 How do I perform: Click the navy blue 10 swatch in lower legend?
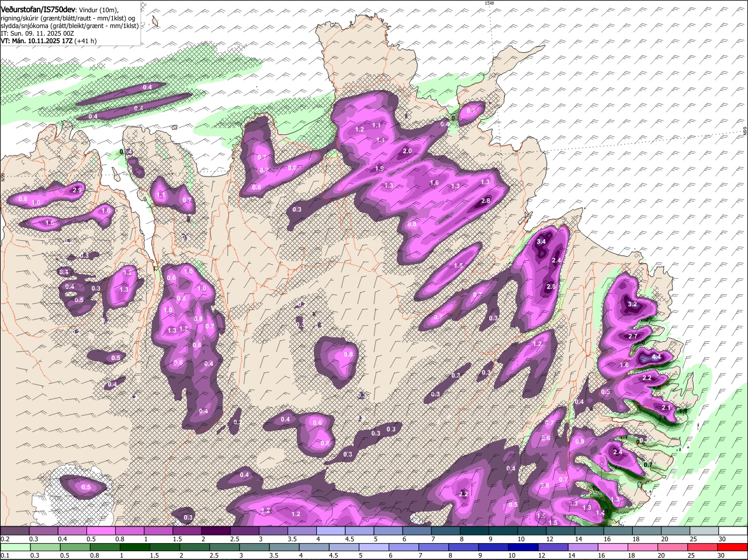(523, 547)
